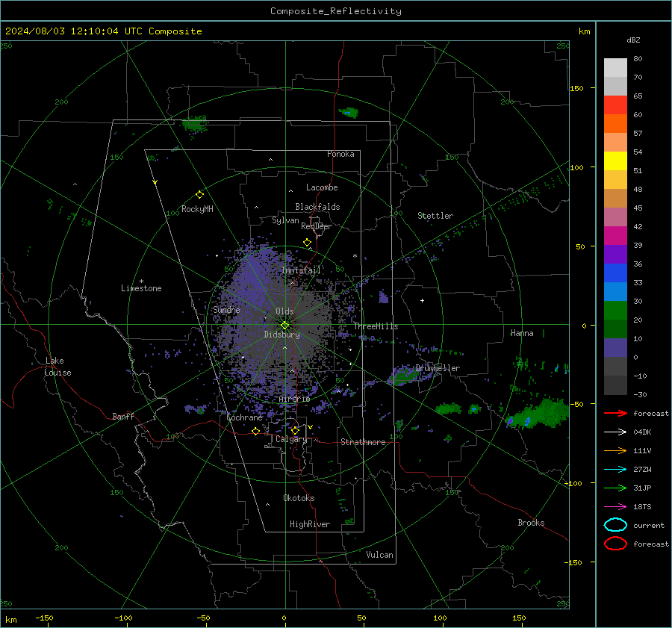Click the asterisk marker above Limestone
The width and height of the screenshot is (672, 628).
tap(141, 282)
